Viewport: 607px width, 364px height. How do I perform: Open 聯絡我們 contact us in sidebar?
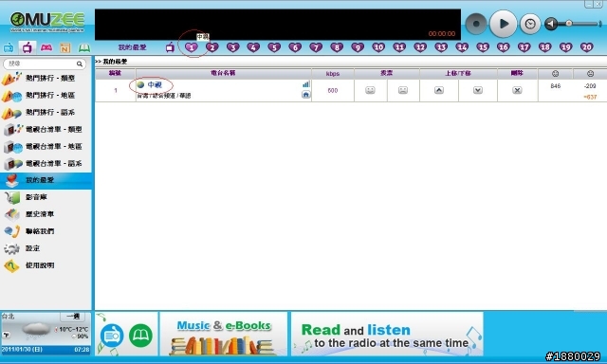46,231
